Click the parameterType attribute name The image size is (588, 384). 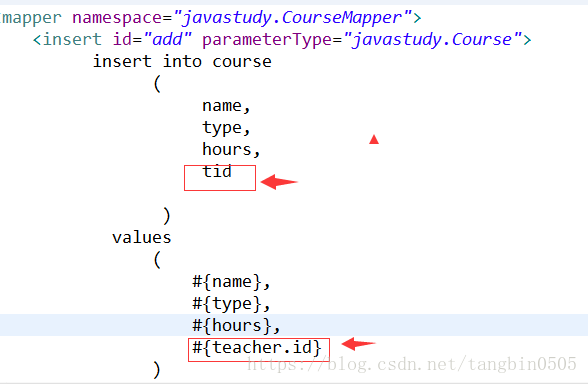[267, 40]
